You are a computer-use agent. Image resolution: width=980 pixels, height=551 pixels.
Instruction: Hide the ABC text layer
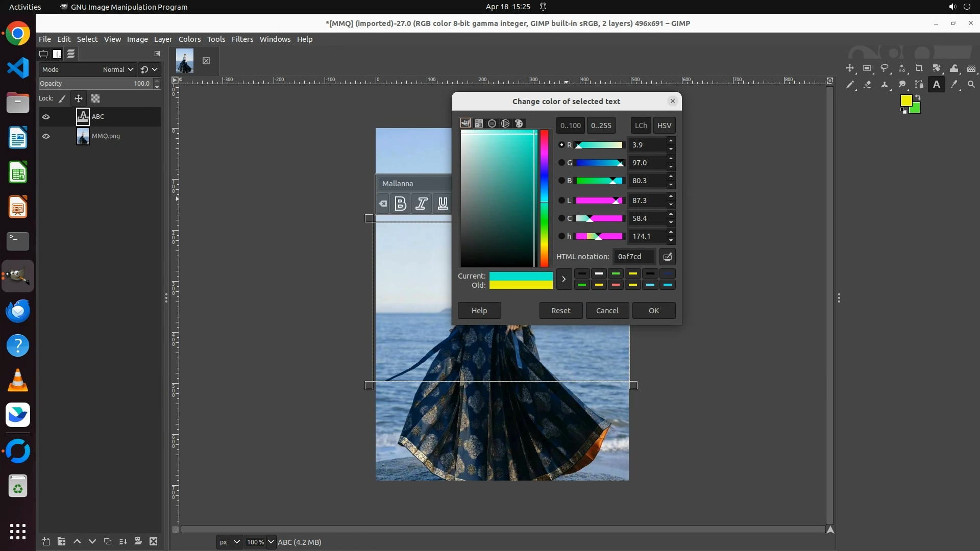[46, 117]
